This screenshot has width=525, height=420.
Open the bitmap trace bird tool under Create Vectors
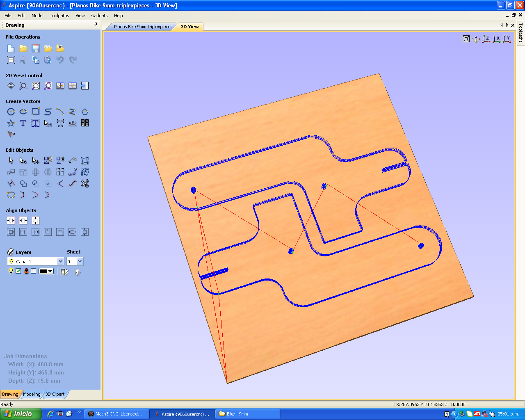(x=11, y=135)
